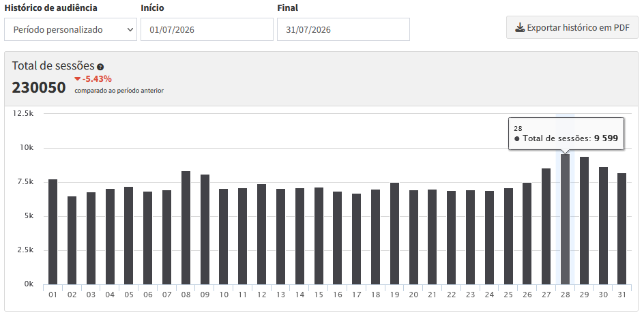The height and width of the screenshot is (315, 644).
Task: Click the Início date field 01/07/2026
Action: (207, 29)
